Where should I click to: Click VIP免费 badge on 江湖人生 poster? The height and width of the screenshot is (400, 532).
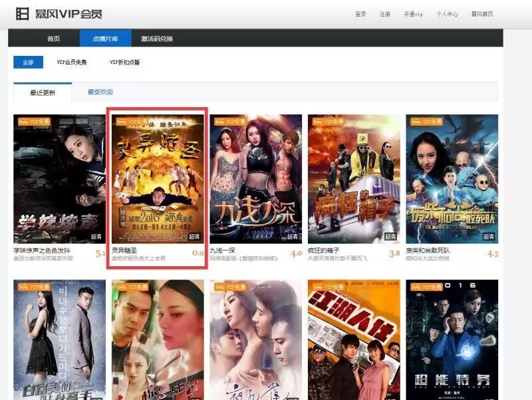(x=329, y=287)
